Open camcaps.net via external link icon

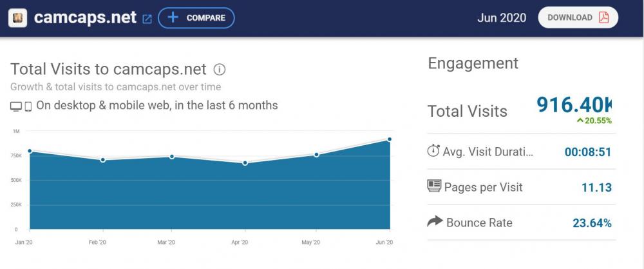point(147,19)
